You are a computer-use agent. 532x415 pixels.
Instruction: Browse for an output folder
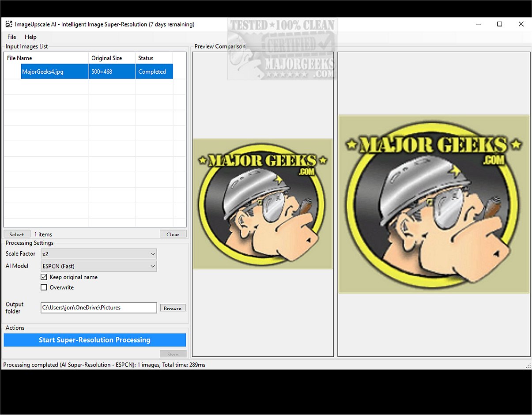point(173,308)
